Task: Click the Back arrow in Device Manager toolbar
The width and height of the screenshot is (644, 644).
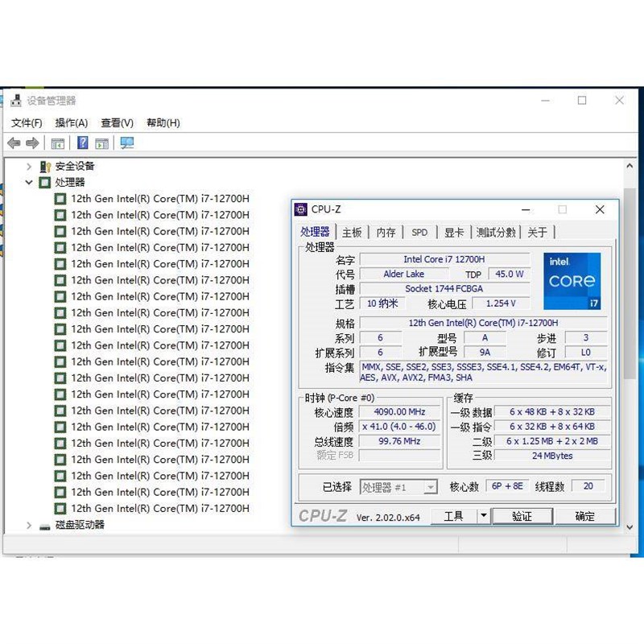Action: (x=14, y=143)
